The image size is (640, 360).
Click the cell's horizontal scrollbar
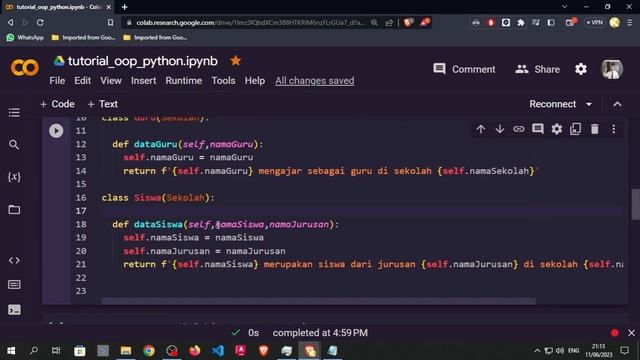[318, 301]
